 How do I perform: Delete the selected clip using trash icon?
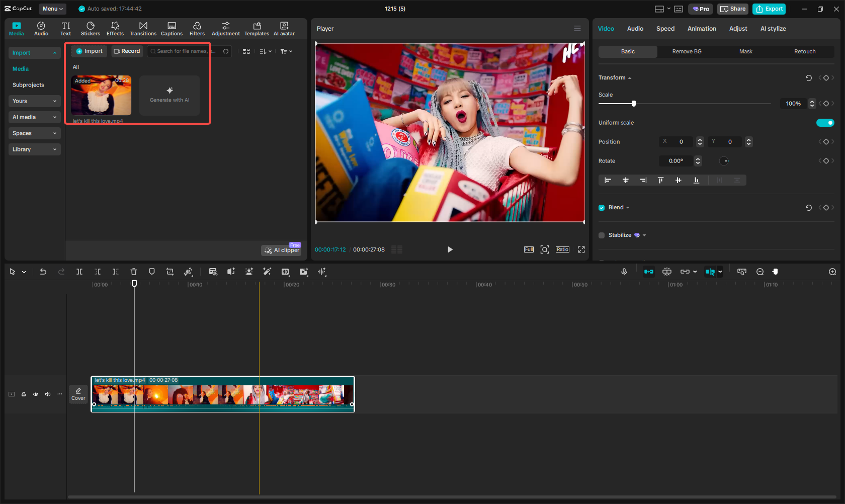[133, 272]
